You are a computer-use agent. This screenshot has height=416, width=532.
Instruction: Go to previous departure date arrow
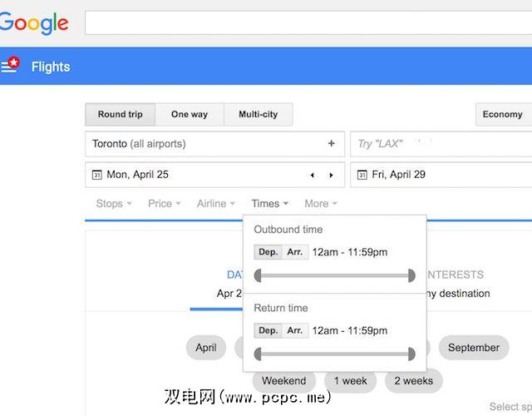313,176
